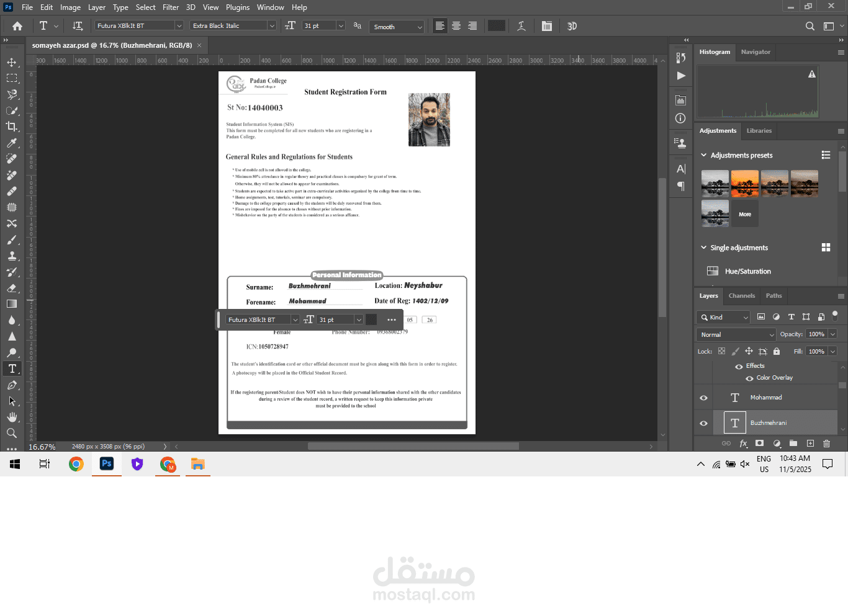Select the Eraser tool
Viewport: 848px width, 616px height.
[12, 288]
